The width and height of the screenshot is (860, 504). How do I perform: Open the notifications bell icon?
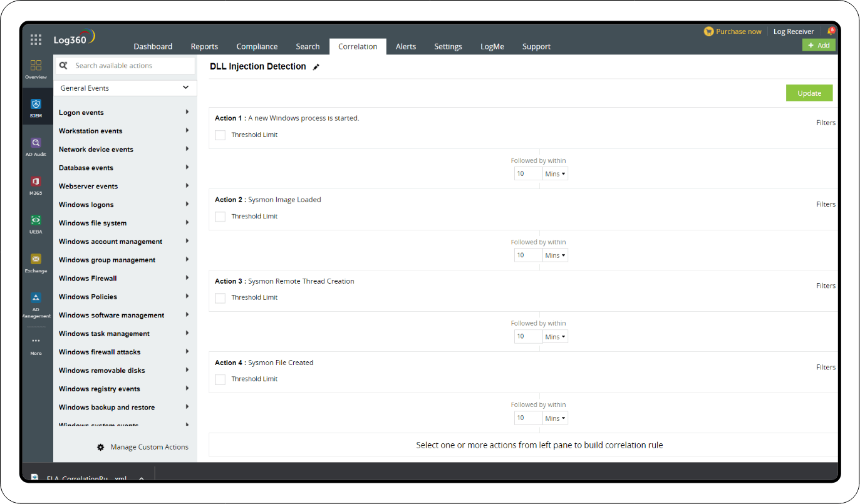click(831, 31)
